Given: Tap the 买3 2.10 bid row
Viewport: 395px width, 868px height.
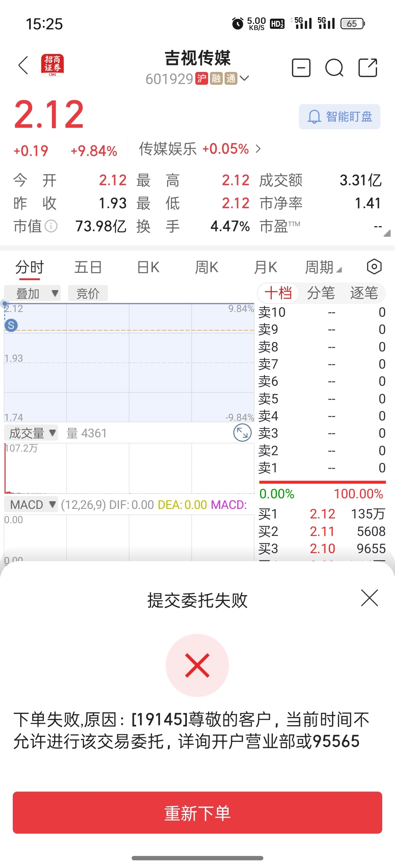Looking at the screenshot, I should pos(322,548).
